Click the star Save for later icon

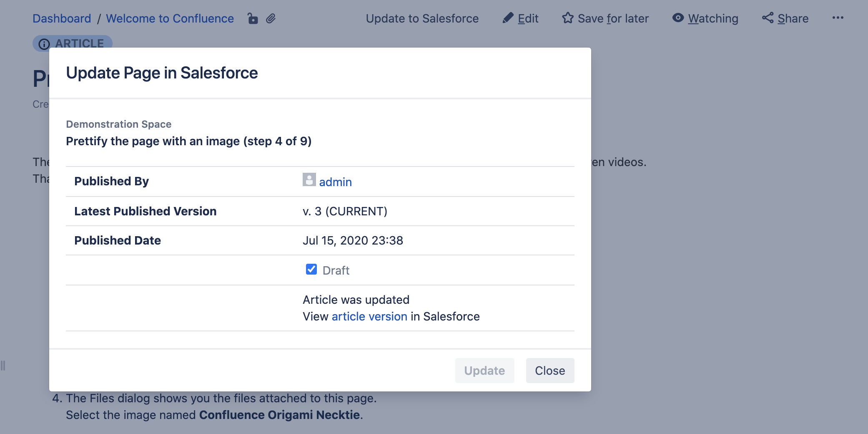(x=567, y=18)
